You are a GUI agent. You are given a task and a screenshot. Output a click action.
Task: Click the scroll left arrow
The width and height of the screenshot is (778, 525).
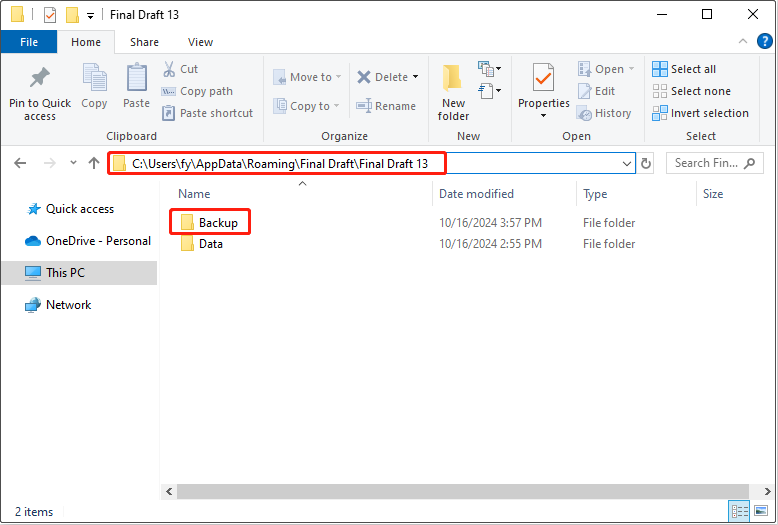pyautogui.click(x=169, y=492)
